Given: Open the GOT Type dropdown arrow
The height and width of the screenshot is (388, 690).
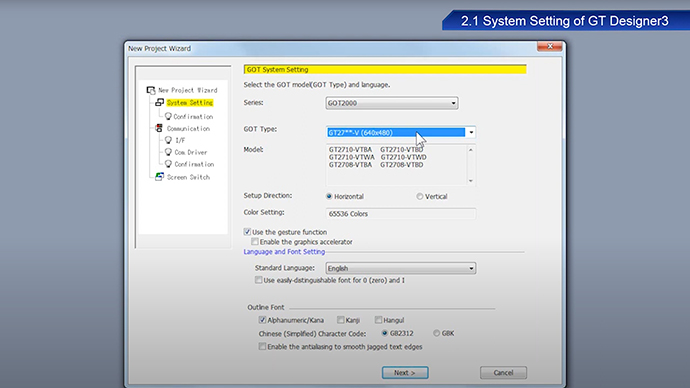Looking at the screenshot, I should (x=471, y=132).
